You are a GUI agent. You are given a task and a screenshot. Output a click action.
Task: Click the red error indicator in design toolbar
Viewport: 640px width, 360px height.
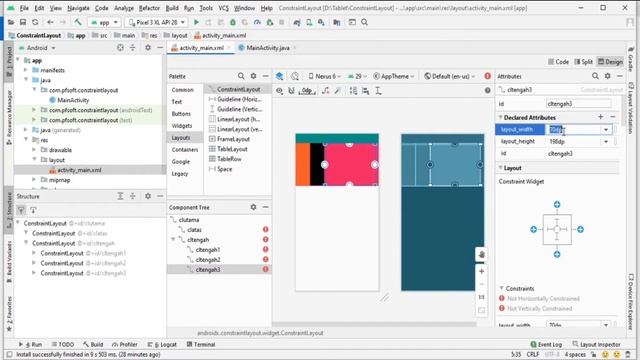(487, 76)
